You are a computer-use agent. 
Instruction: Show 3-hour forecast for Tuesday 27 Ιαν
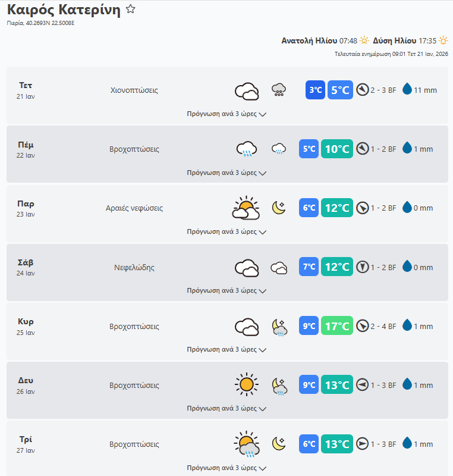[227, 468]
